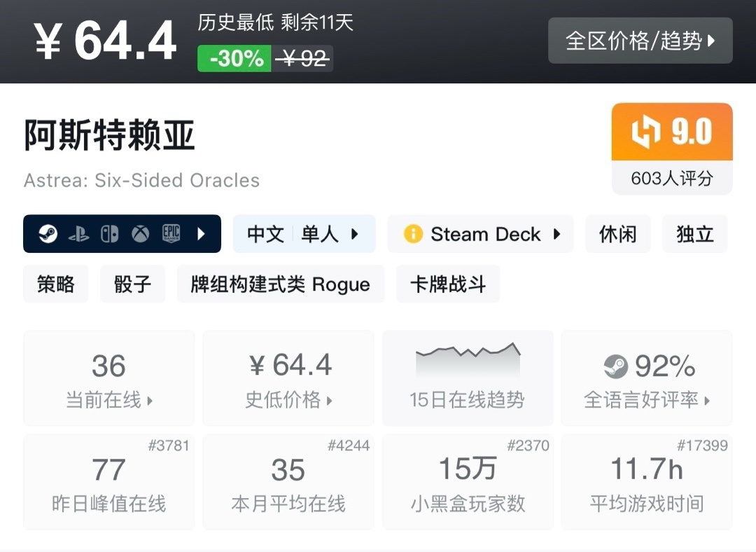The image size is (756, 552).
Task: Select the 独立 genre tag
Action: 694,234
